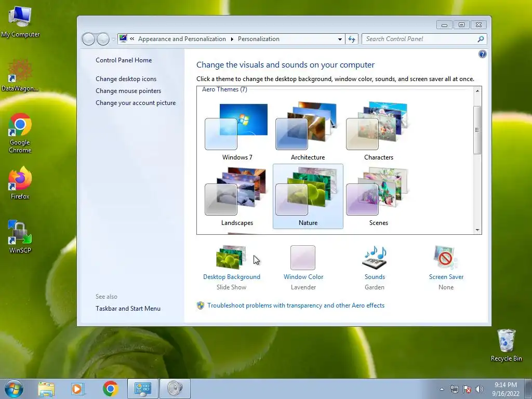This screenshot has height=399, width=532.
Task: Click the Chrome taskbar icon
Action: pyautogui.click(x=110, y=389)
